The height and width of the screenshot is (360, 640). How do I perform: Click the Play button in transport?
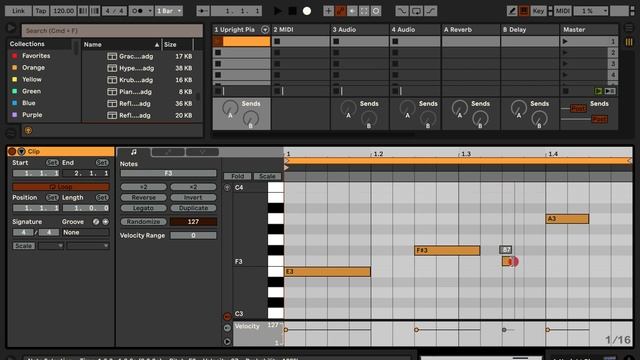tap(278, 11)
